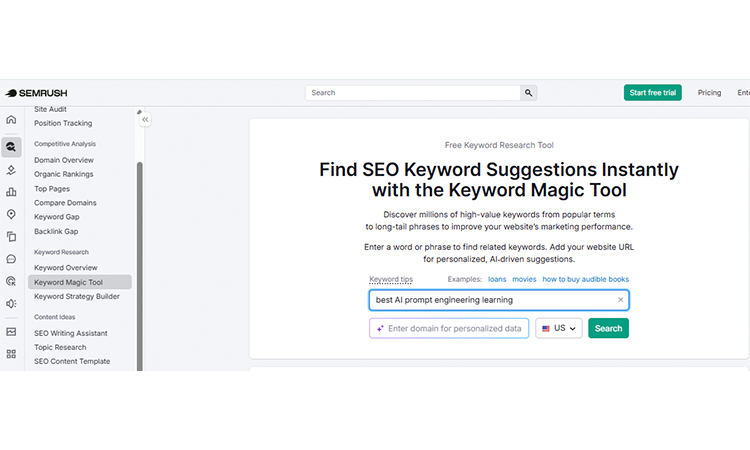This screenshot has height=450, width=750.
Task: Open the megaphone Advertising icon
Action: tap(11, 304)
